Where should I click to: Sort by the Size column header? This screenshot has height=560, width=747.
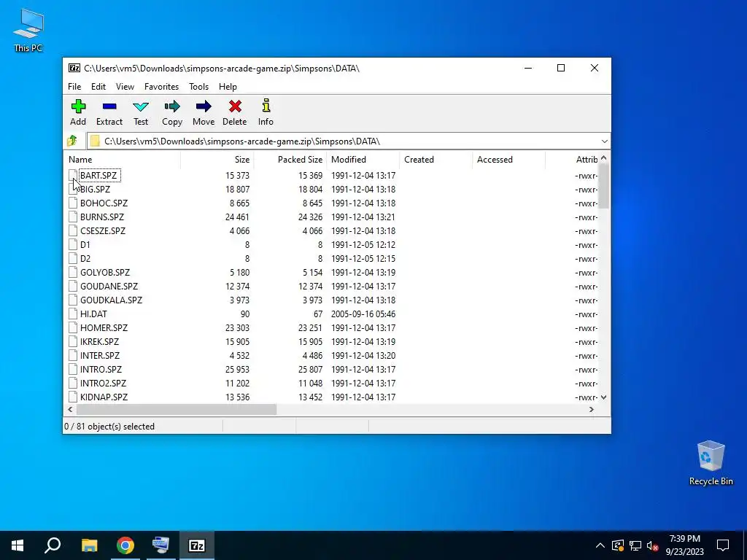(x=217, y=160)
